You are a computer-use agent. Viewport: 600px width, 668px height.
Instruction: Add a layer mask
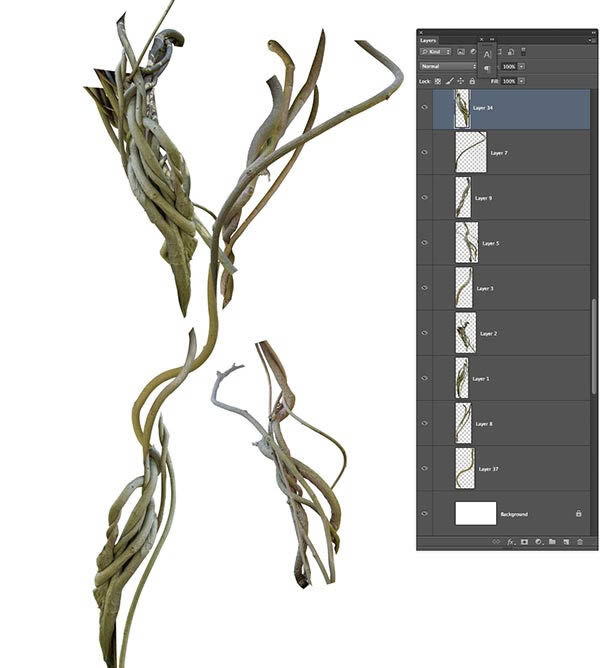coord(525,542)
